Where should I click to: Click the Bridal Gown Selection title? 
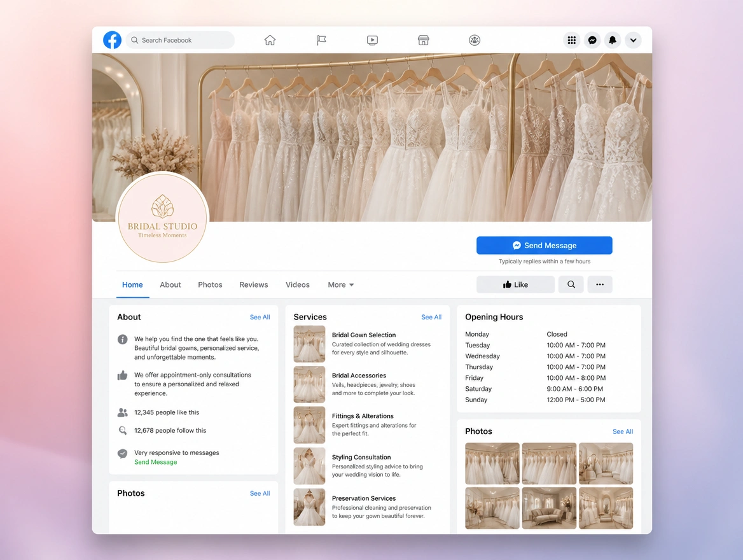pyautogui.click(x=363, y=335)
